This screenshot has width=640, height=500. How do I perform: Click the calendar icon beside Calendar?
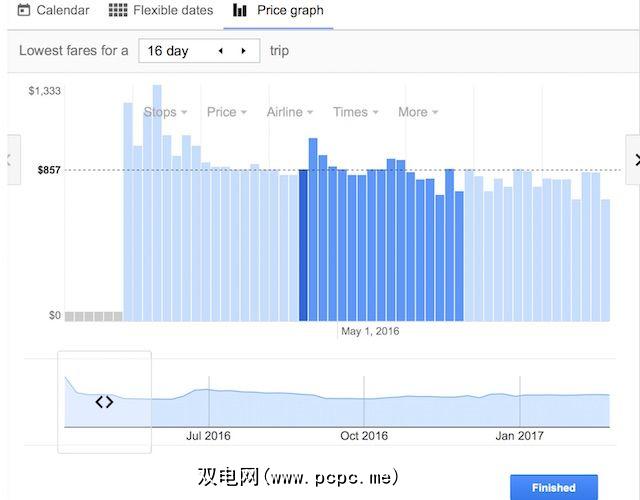24,10
